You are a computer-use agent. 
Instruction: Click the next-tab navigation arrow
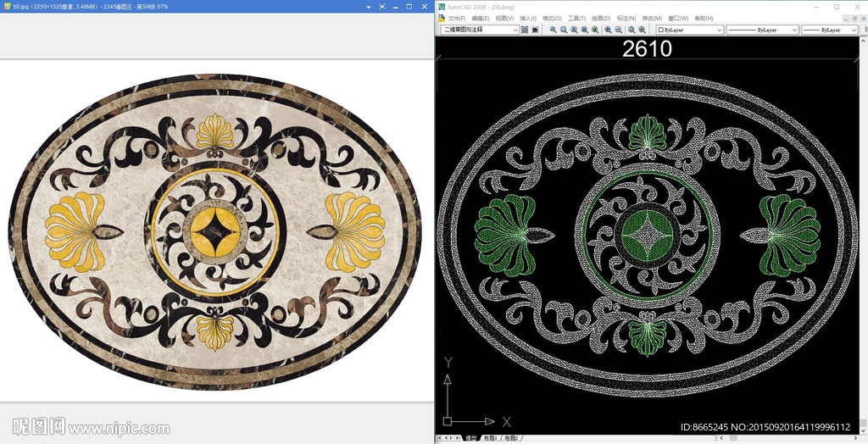coord(452,438)
